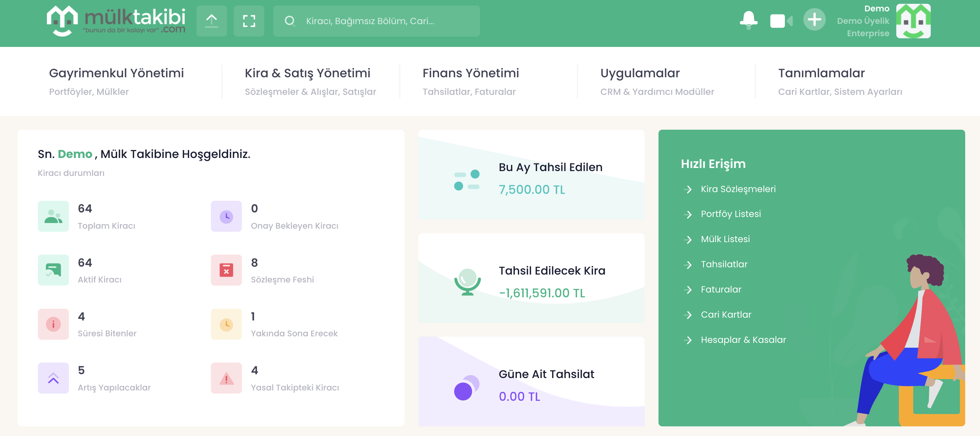Image resolution: width=980 pixels, height=436 pixels.
Task: Expand the Uygulamalar menu
Action: (x=640, y=73)
